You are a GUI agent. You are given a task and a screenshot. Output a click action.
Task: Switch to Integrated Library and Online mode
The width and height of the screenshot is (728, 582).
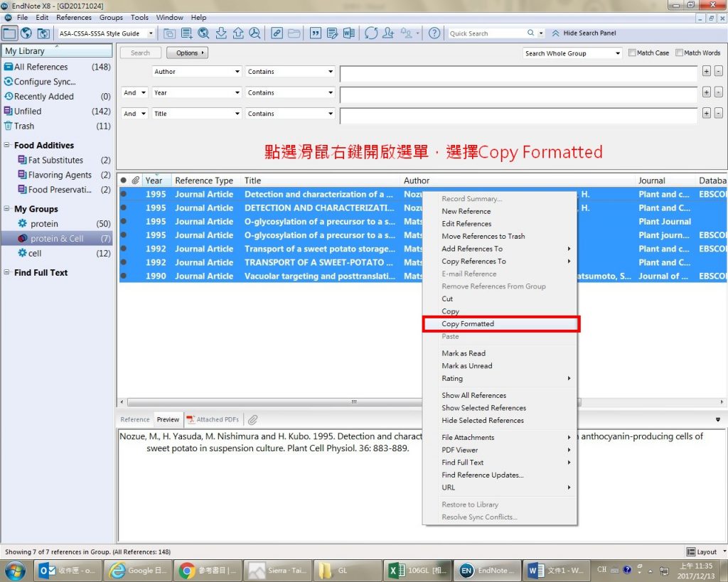pos(43,33)
